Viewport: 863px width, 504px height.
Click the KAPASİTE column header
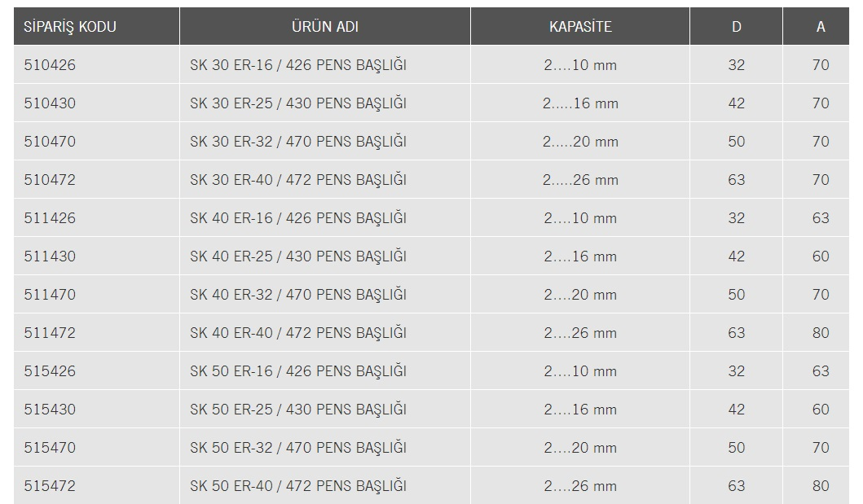[580, 26]
